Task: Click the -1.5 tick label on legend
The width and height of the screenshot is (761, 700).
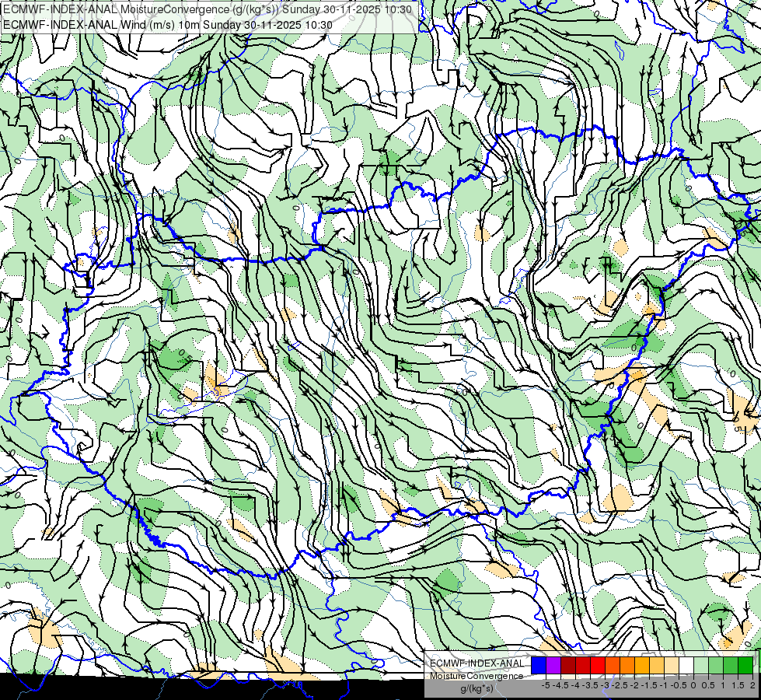Action: point(650,685)
